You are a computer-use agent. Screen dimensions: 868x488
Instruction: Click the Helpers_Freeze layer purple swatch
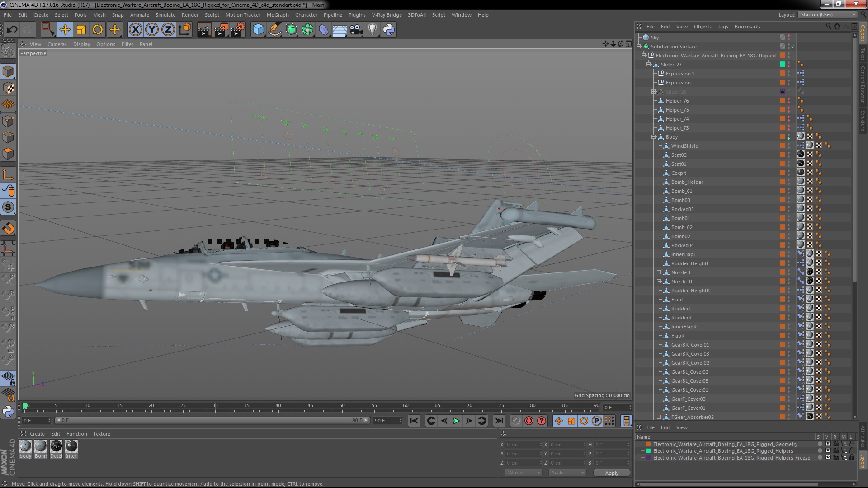pos(648,458)
